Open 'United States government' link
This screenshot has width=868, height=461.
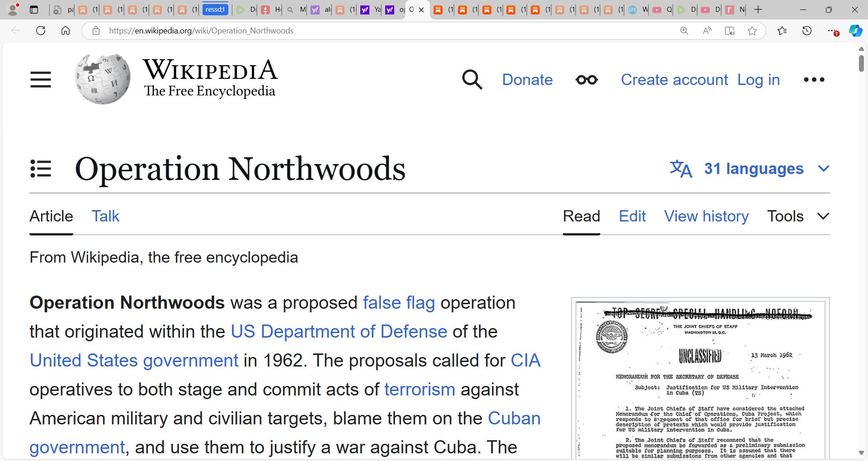tap(134, 361)
